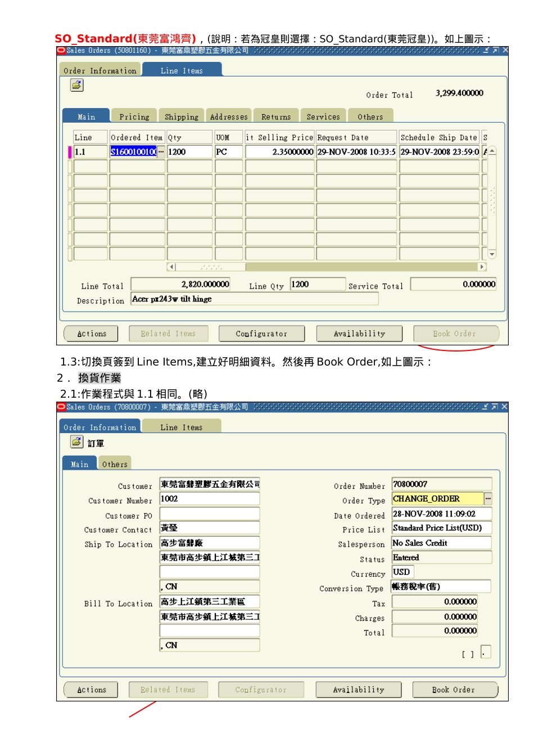Switch to Line Items tab in window 70800007
The height and width of the screenshot is (756, 534).
pyautogui.click(x=181, y=427)
